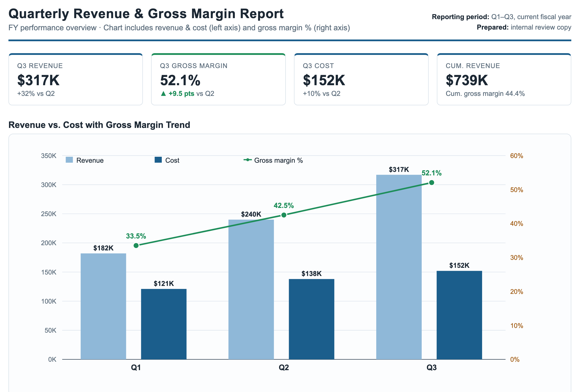Screen dimensions: 580x392
Task: Click the Q3 x-axis label
Action: 431,367
